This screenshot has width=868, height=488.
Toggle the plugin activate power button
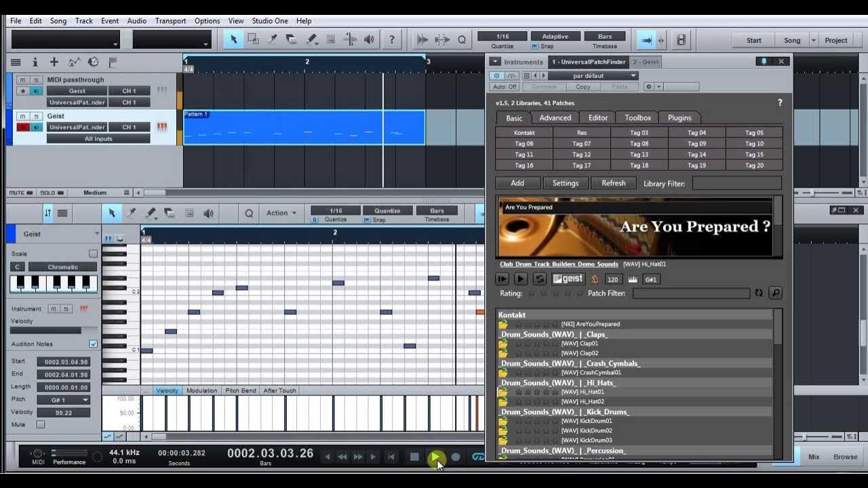coord(496,76)
